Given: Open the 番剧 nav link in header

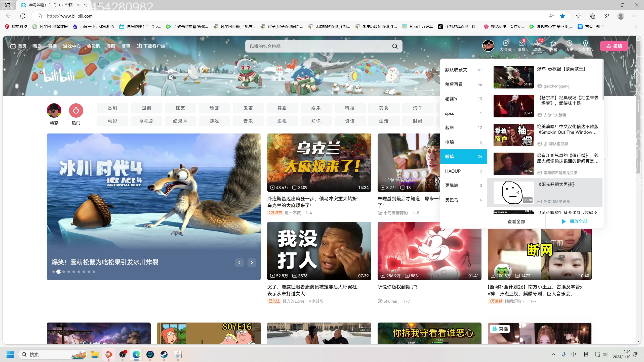Looking at the screenshot, I should click(37, 46).
